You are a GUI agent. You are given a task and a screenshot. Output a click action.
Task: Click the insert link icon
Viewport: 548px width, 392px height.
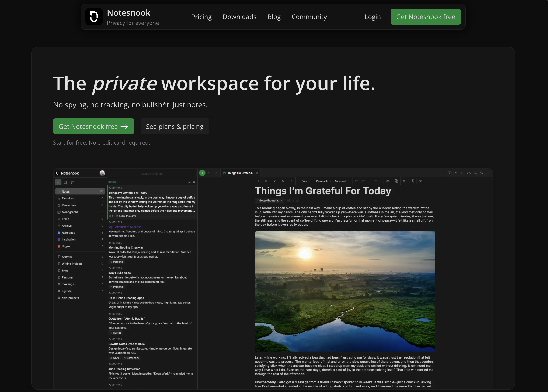(388, 181)
